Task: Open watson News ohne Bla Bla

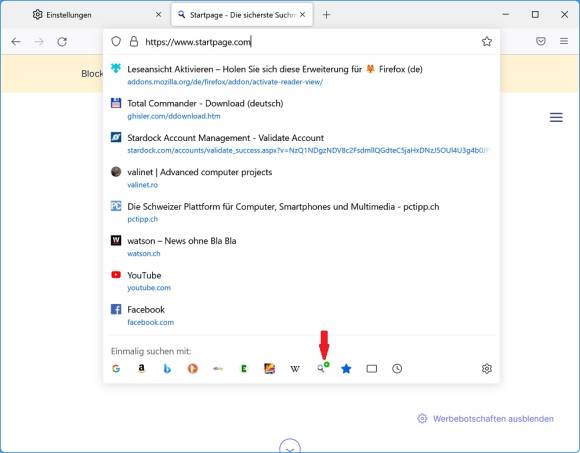Action: [x=301, y=247]
